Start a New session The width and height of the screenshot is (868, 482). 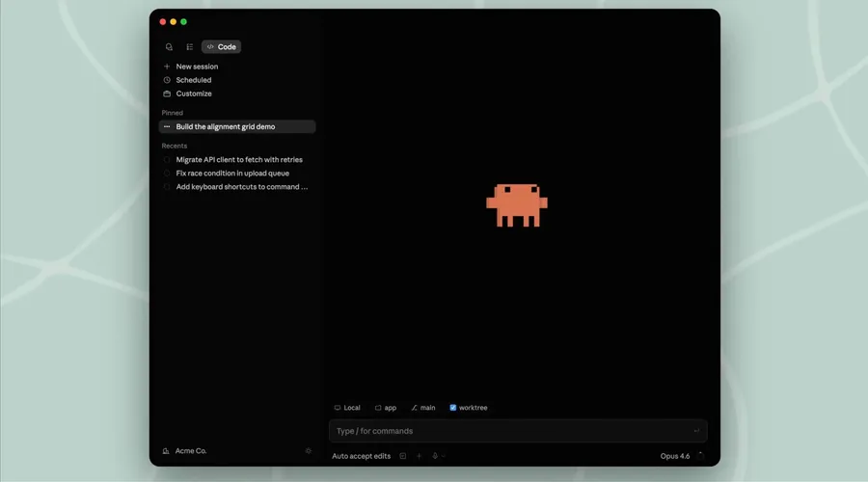197,67
